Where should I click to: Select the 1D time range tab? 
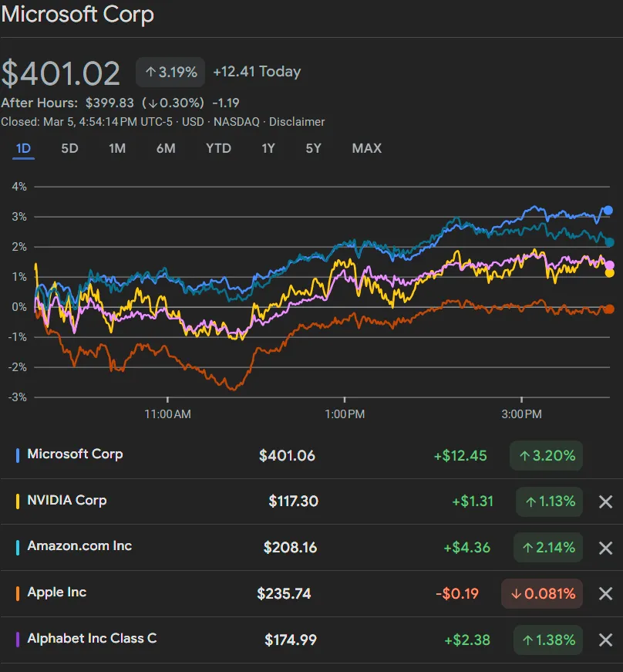(x=24, y=148)
